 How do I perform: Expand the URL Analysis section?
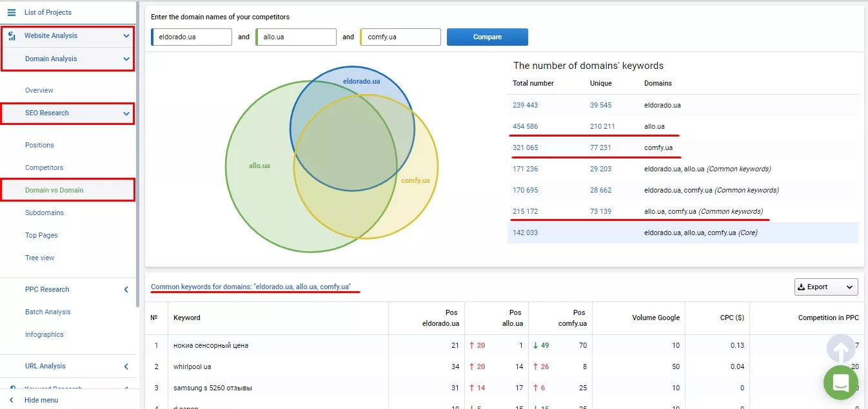tap(126, 366)
